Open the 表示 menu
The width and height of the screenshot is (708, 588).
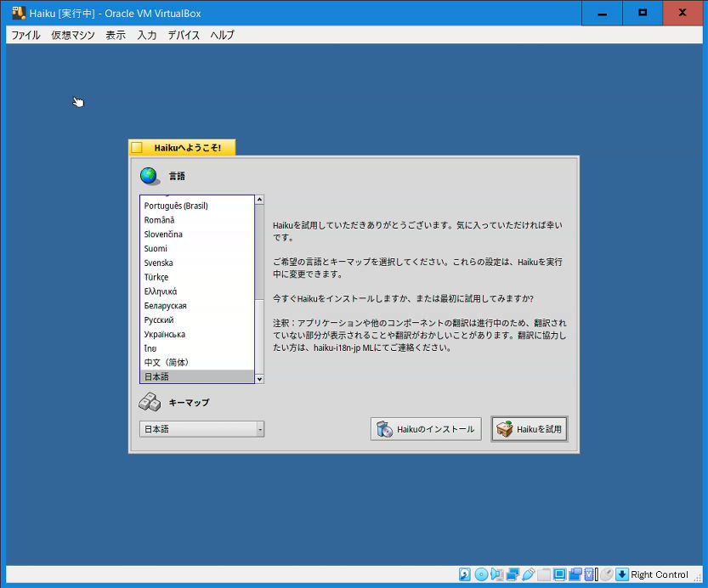116,35
